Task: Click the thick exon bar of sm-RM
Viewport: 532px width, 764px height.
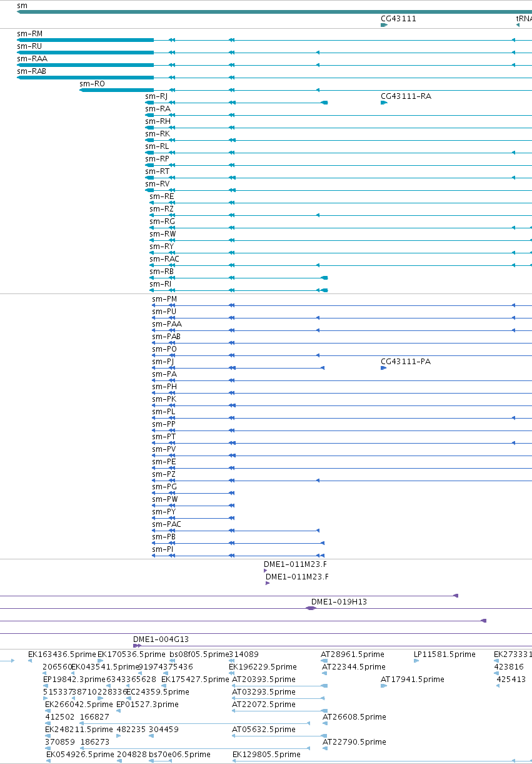Action: 85,40
